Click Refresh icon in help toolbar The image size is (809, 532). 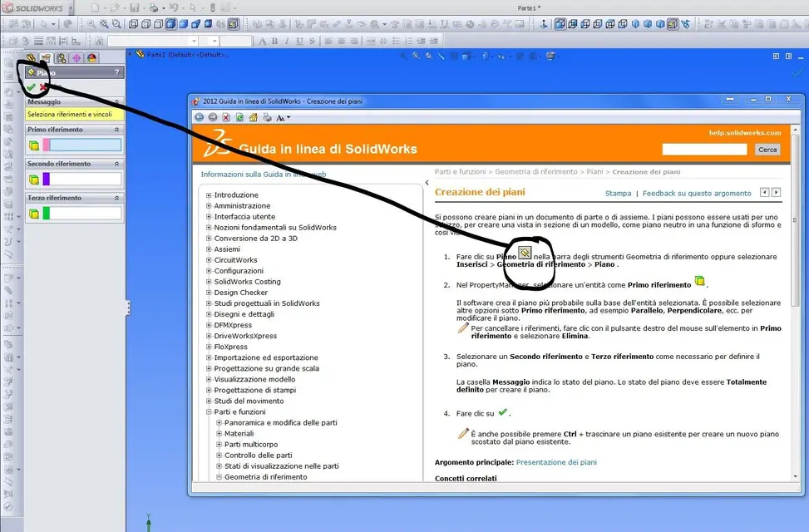click(239, 118)
